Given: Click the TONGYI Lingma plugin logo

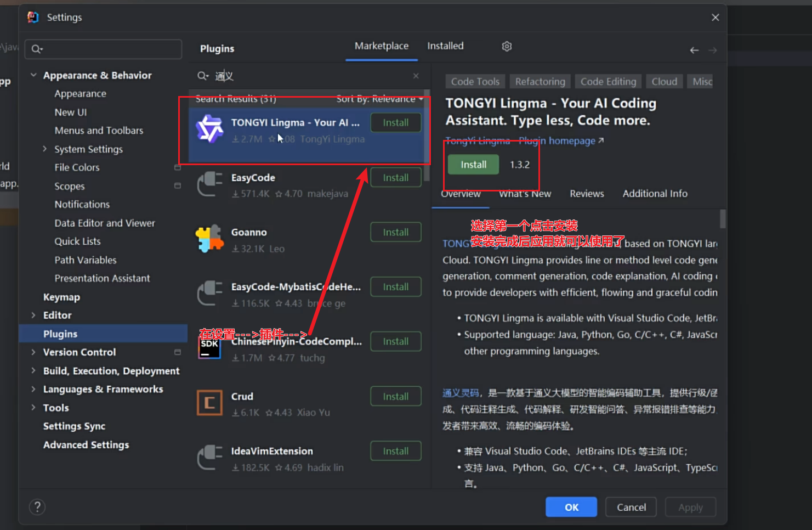Looking at the screenshot, I should (209, 129).
